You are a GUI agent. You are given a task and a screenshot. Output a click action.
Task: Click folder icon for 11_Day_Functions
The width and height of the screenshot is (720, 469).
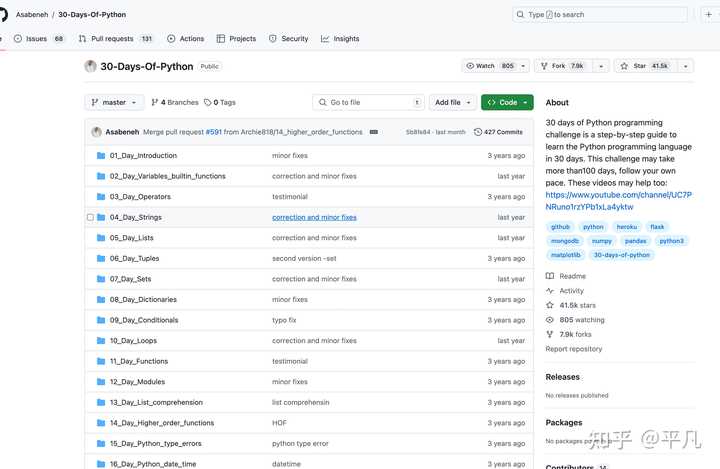pyautogui.click(x=101, y=361)
